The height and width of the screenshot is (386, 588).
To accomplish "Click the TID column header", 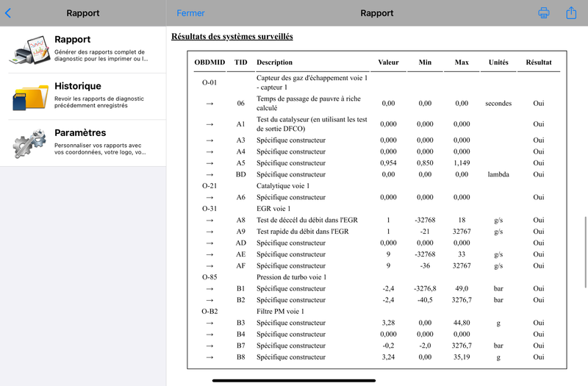I will [241, 62].
